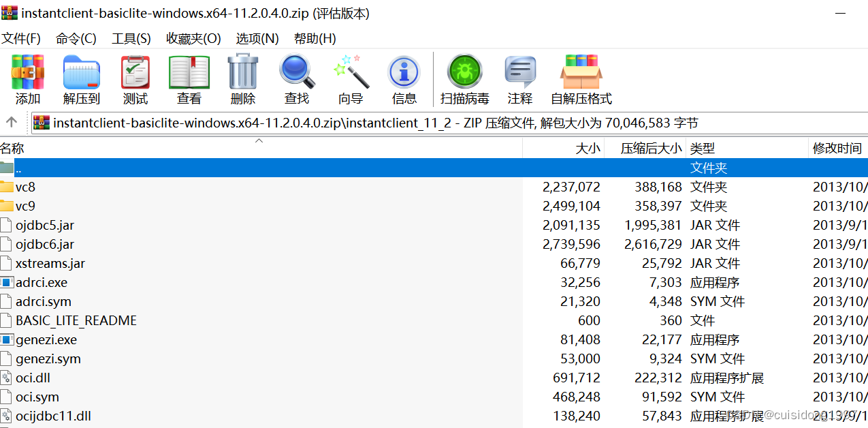The width and height of the screenshot is (868, 428).
Task: Select the vc8 folder icon
Action: coord(7,187)
